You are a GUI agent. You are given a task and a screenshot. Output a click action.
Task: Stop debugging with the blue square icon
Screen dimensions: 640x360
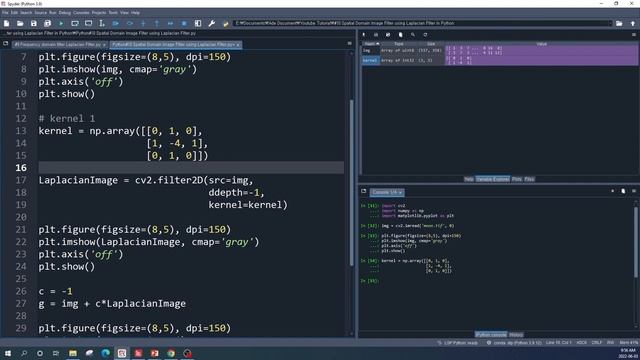184,24
